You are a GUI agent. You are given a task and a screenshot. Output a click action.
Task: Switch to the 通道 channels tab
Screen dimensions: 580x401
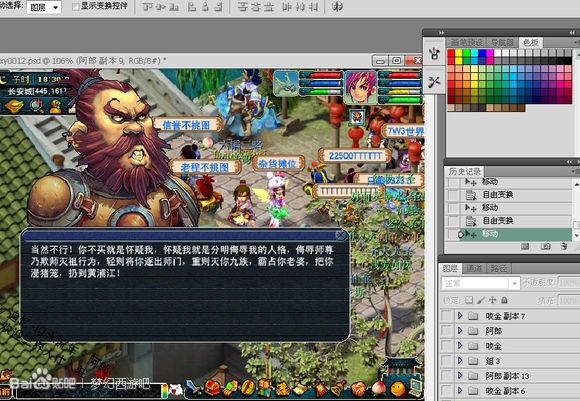point(474,268)
